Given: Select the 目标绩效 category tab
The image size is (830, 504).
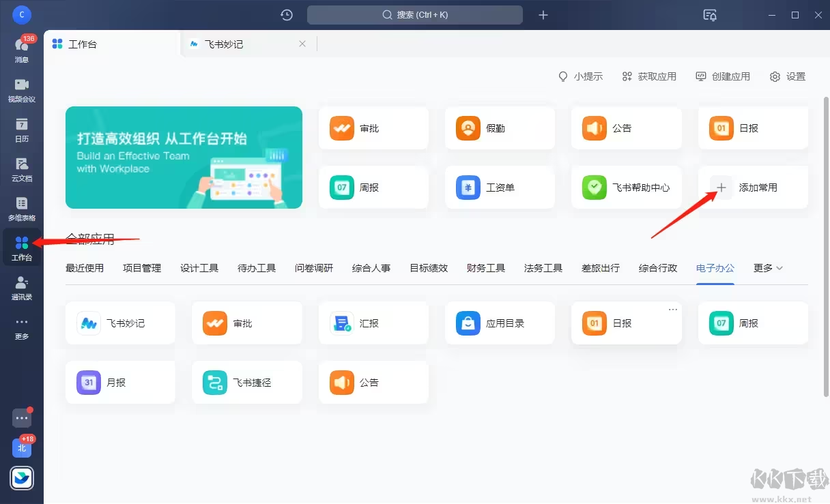Looking at the screenshot, I should click(429, 268).
